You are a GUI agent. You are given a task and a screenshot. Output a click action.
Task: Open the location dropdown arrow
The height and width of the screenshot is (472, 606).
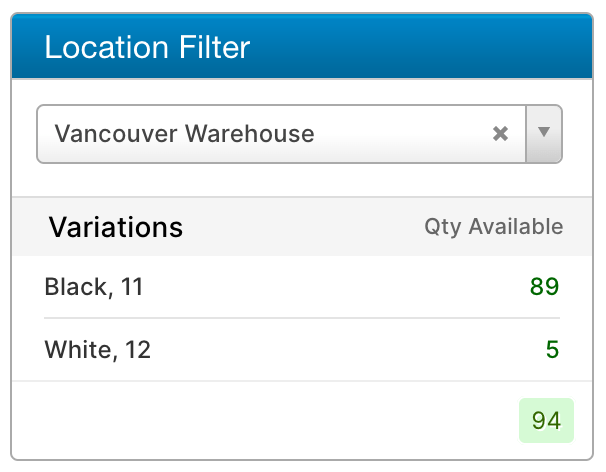[x=543, y=133]
